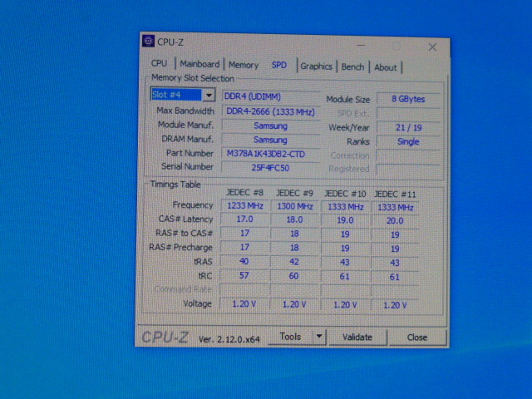Viewport: 532px width, 399px height.
Task: Click the JEDEC #9 column header
Action: click(x=294, y=194)
